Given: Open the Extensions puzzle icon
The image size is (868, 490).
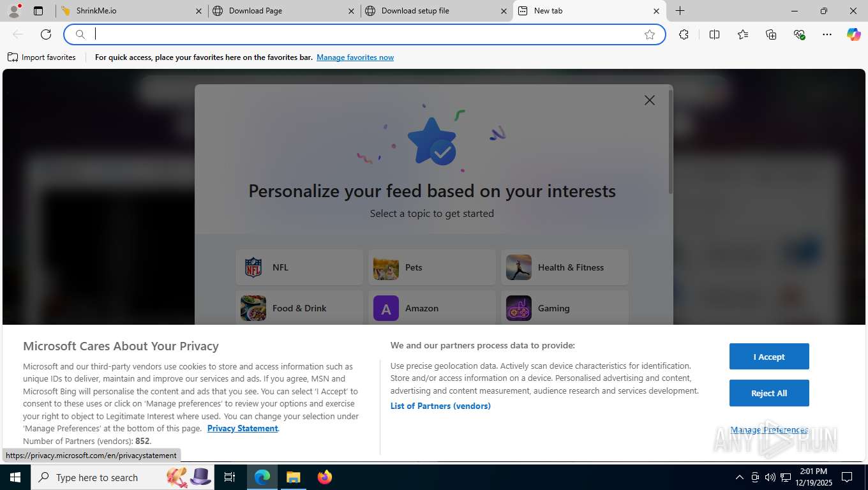Looking at the screenshot, I should 684,34.
